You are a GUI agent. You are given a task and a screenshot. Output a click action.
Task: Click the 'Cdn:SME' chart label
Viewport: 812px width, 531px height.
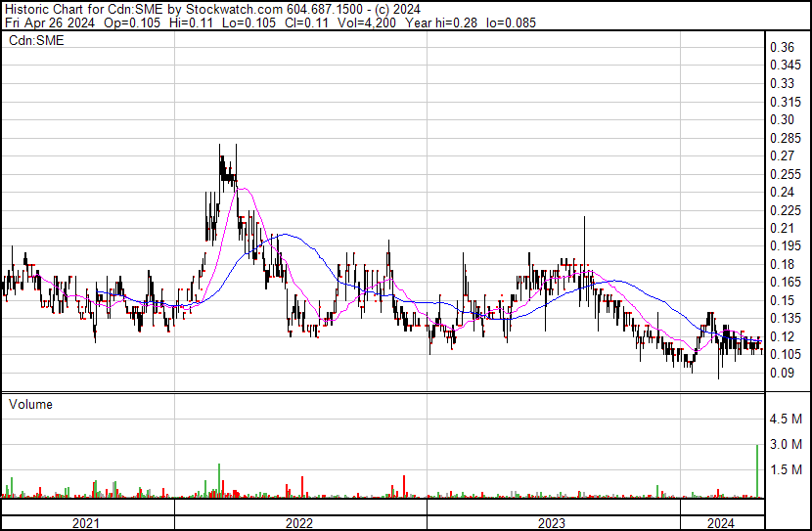tap(36, 40)
